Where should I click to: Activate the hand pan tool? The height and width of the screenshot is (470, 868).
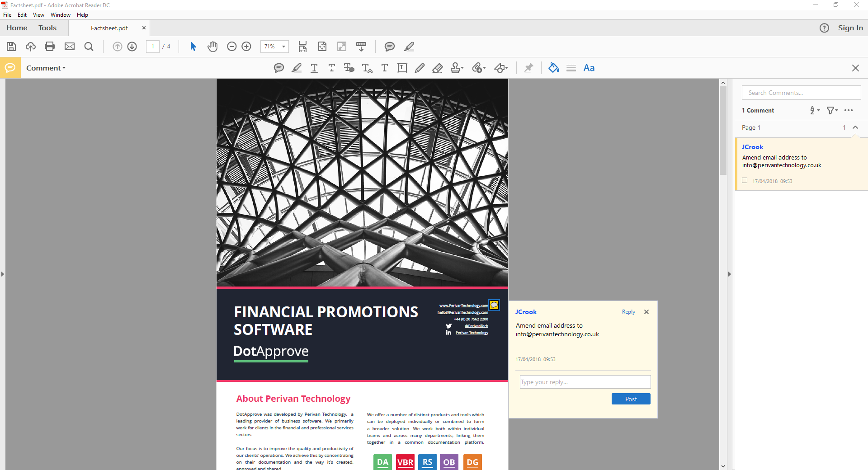[212, 47]
